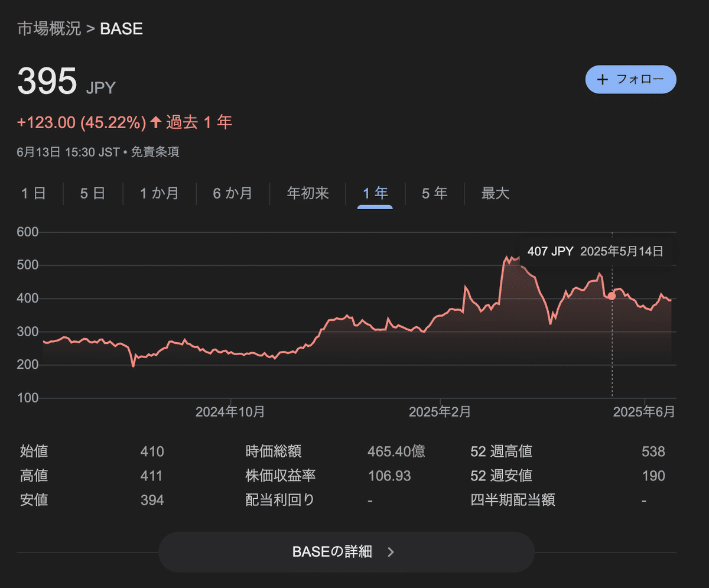Select the 最大 time range
The width and height of the screenshot is (709, 588).
[495, 193]
